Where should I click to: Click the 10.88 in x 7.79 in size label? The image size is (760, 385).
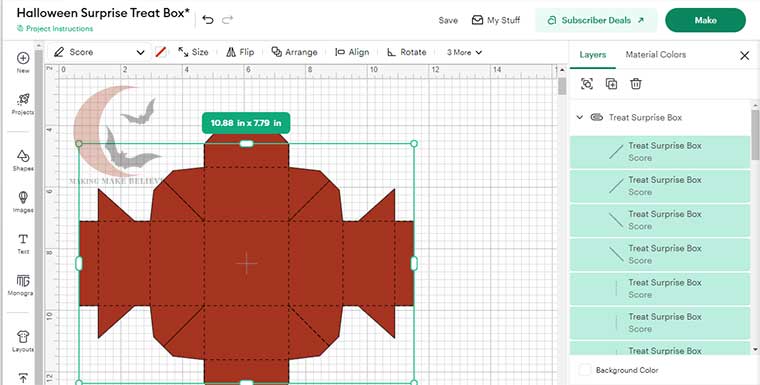[x=246, y=123]
